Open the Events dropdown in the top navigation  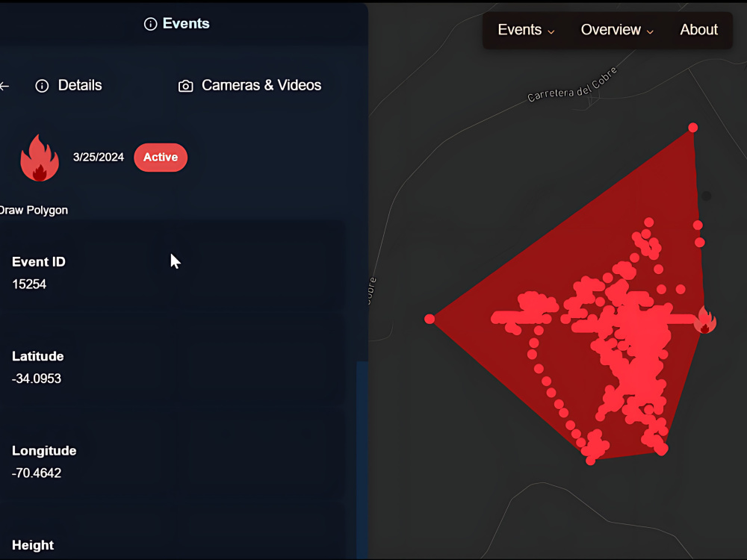point(526,30)
